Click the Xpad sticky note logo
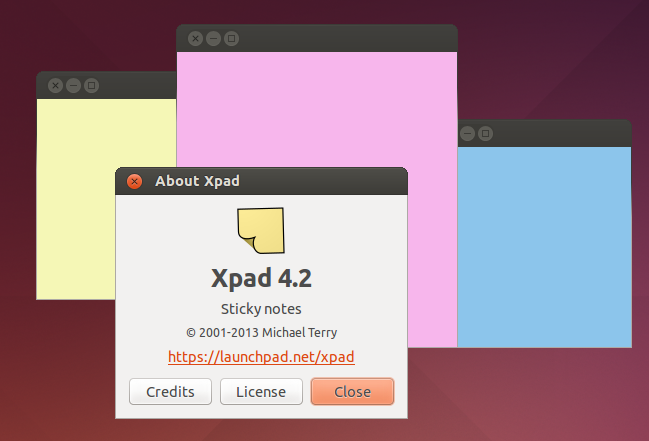The height and width of the screenshot is (441, 649). pyautogui.click(x=261, y=230)
